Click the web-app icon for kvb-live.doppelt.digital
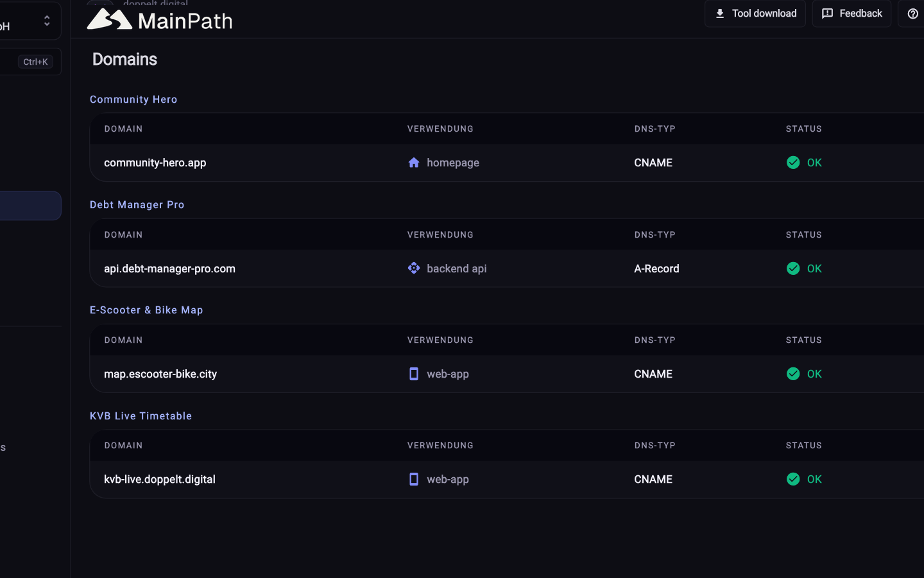This screenshot has width=924, height=578. pyautogui.click(x=414, y=479)
